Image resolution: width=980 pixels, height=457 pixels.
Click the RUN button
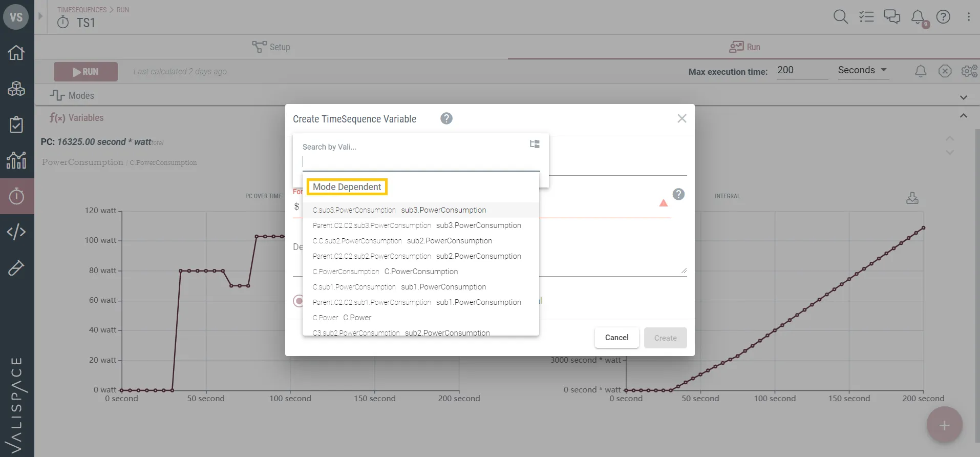86,72
